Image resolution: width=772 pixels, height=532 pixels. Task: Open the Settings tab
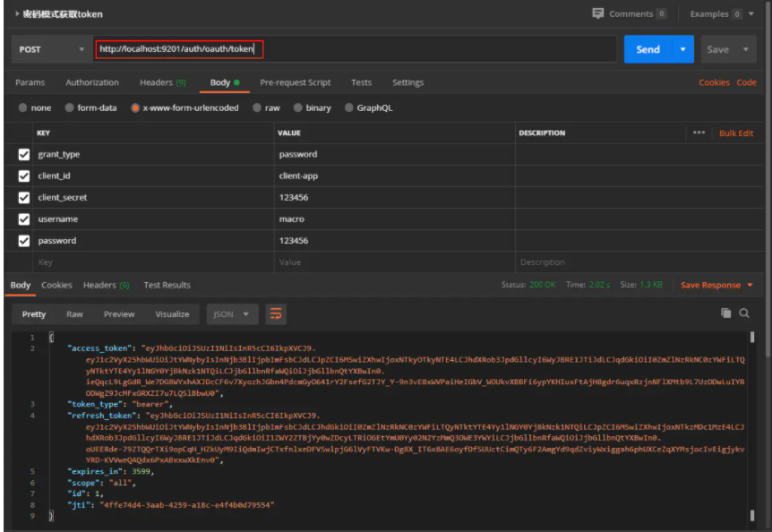click(407, 82)
